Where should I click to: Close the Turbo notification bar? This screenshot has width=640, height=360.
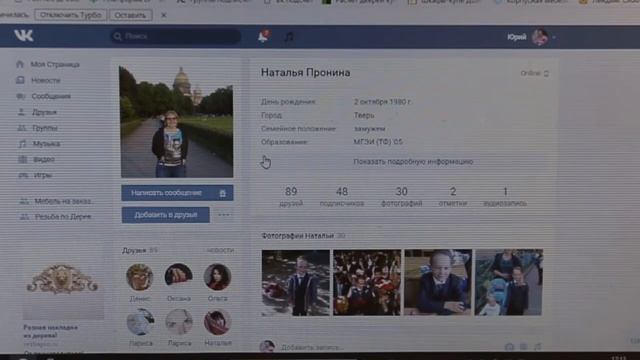164,15
